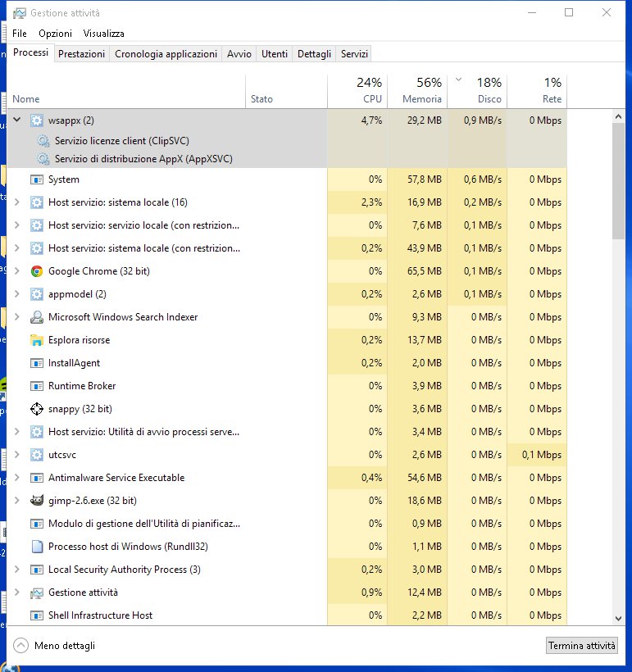This screenshot has width=632, height=672.
Task: Click the gimp-2.6.exe mascot icon
Action: click(x=37, y=501)
